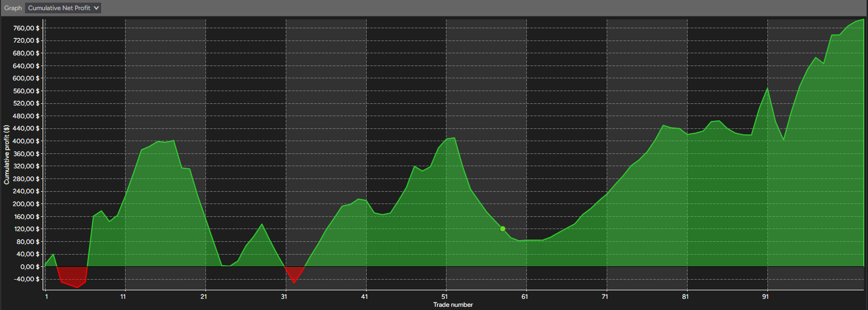This screenshot has width=868, height=310.
Task: Click the 120,00 $ axis value
Action: coord(26,229)
